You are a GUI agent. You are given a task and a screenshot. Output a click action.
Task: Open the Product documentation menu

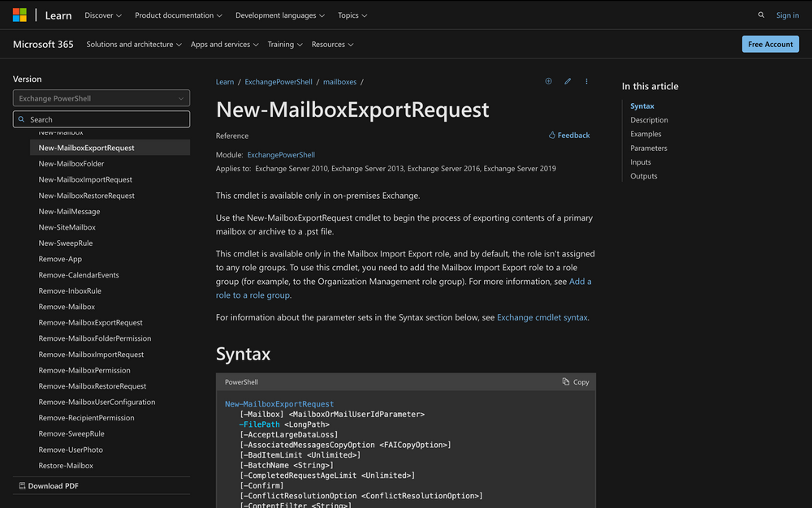pyautogui.click(x=178, y=15)
